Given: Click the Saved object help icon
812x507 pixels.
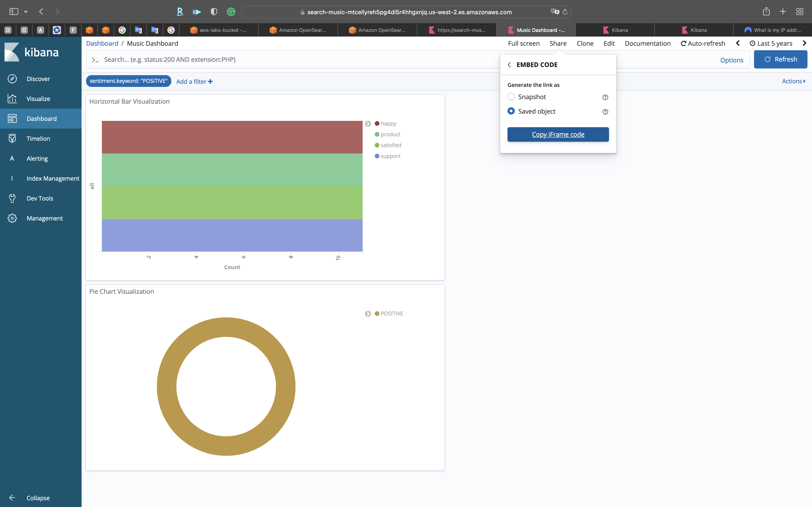Looking at the screenshot, I should pyautogui.click(x=605, y=112).
